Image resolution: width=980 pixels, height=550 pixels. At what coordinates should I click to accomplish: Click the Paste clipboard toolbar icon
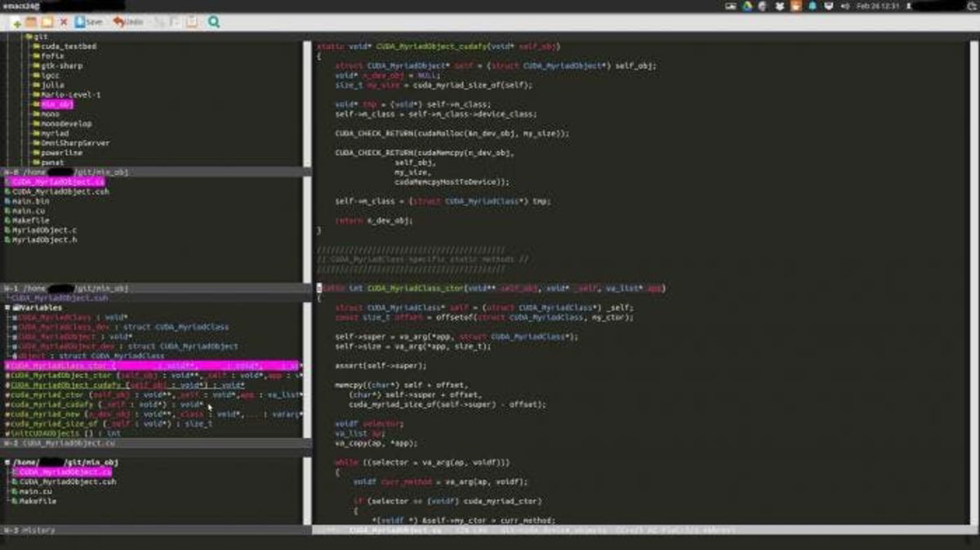pos(191,22)
